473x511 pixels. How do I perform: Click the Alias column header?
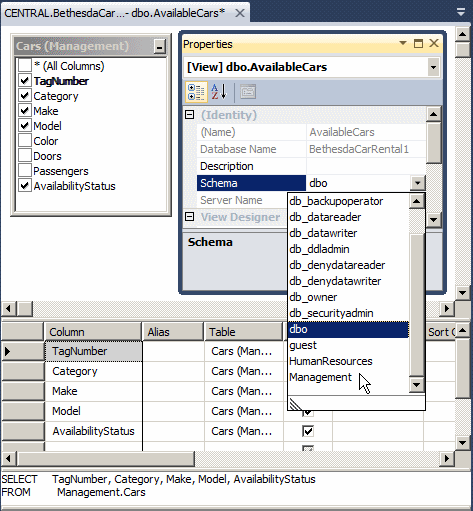click(x=173, y=332)
